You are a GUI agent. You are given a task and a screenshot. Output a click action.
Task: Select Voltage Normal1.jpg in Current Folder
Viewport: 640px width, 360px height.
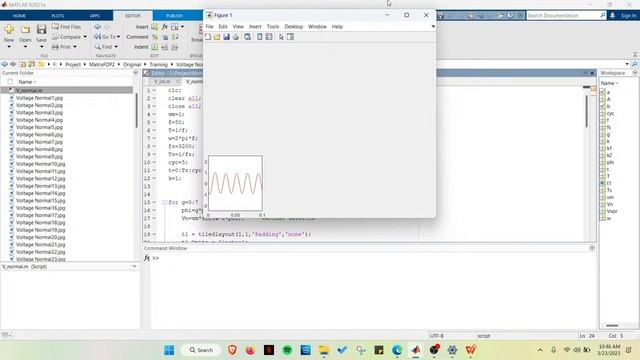[x=39, y=98]
